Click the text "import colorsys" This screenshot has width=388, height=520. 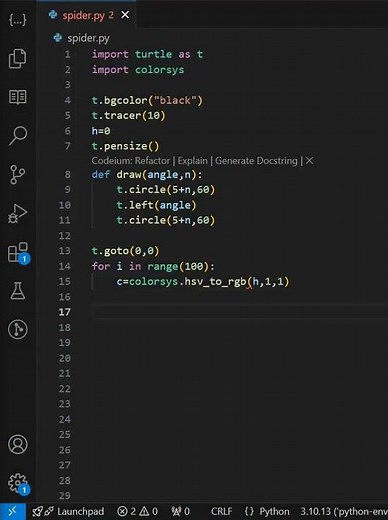click(138, 70)
